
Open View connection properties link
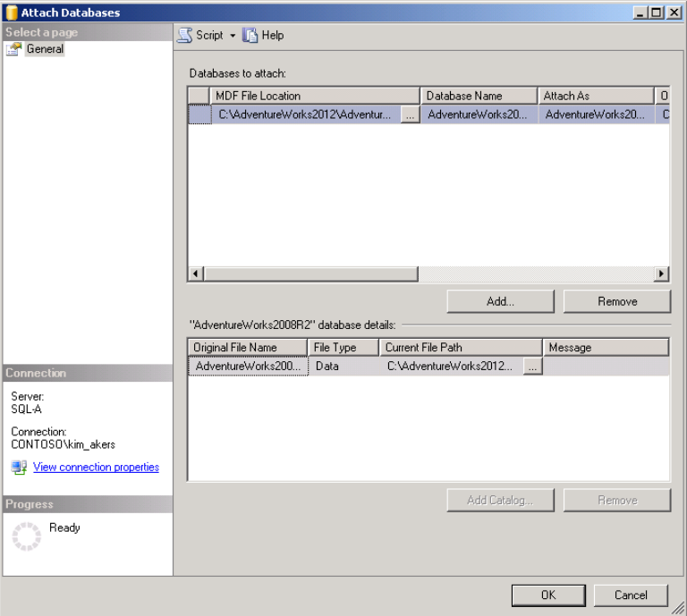point(96,468)
